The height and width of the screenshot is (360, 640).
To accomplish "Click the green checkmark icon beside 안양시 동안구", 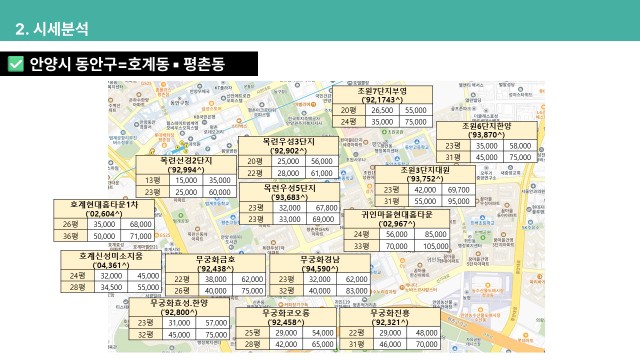I will (x=16, y=64).
